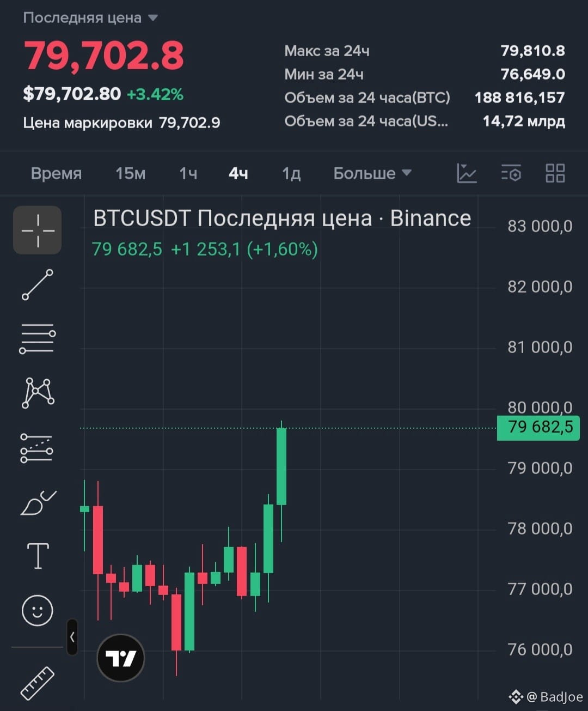Click the 79 000,0 price axis label
588x711 pixels.
click(x=540, y=468)
